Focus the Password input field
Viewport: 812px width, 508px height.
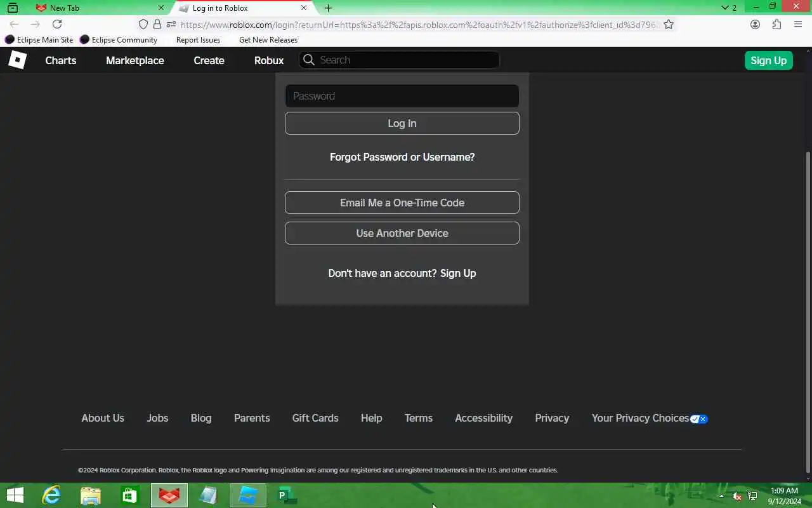pyautogui.click(x=402, y=96)
